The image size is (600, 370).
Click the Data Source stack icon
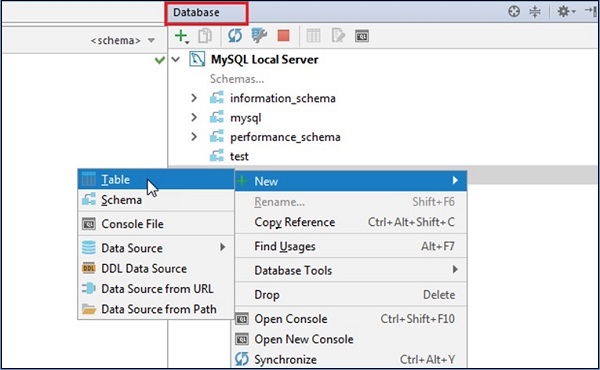(x=89, y=248)
